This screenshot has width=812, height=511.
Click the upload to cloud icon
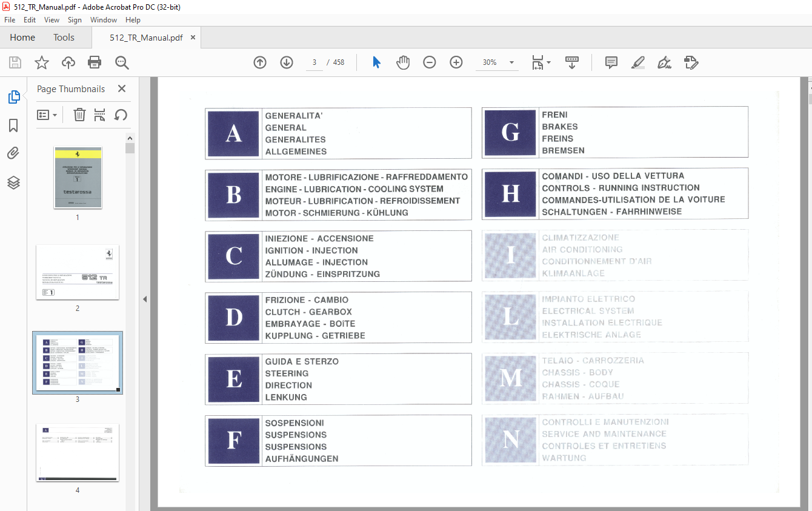pos(68,62)
